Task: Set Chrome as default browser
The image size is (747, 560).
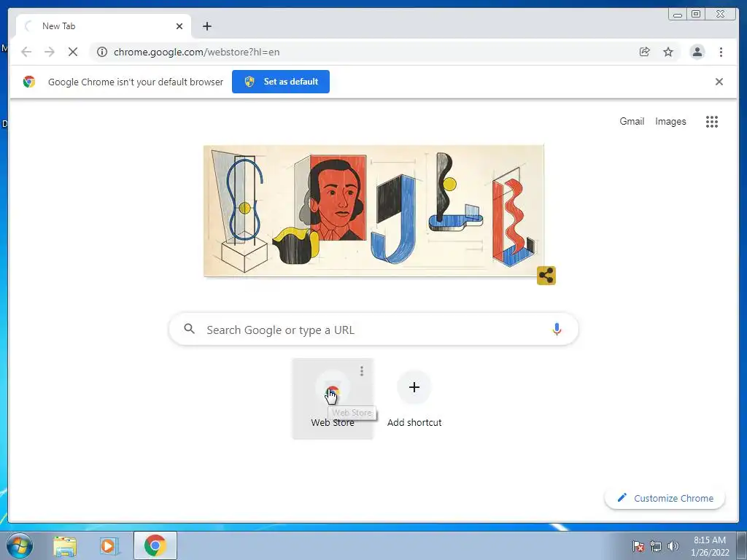Action: (281, 82)
